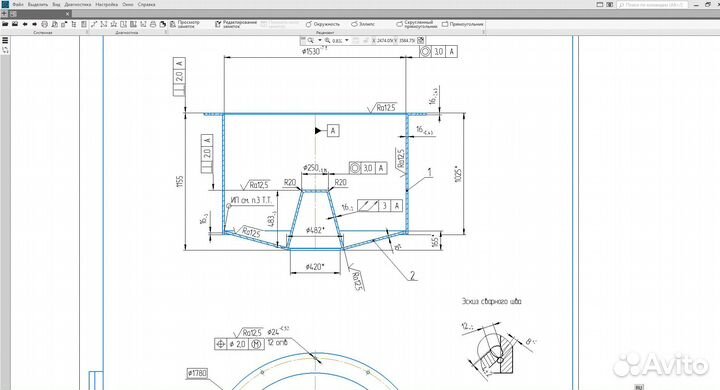720x390 pixels.
Task: Click the Просмотр заметок button
Action: (185, 24)
